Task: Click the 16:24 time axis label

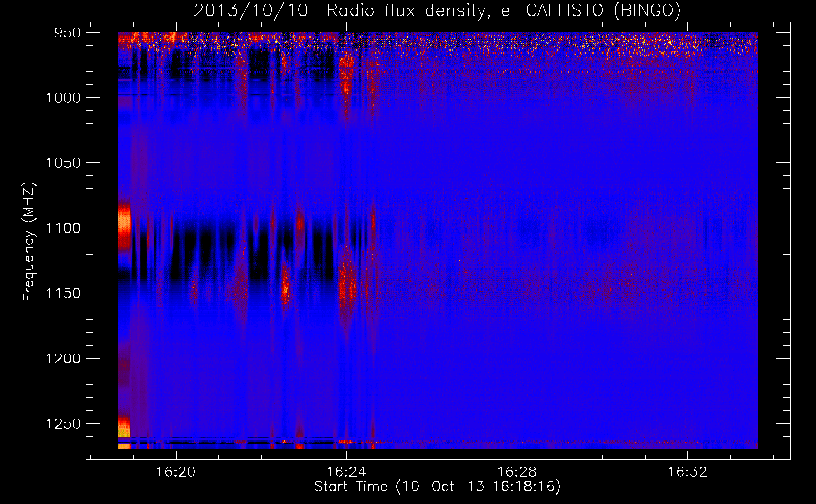Action: 346,472
